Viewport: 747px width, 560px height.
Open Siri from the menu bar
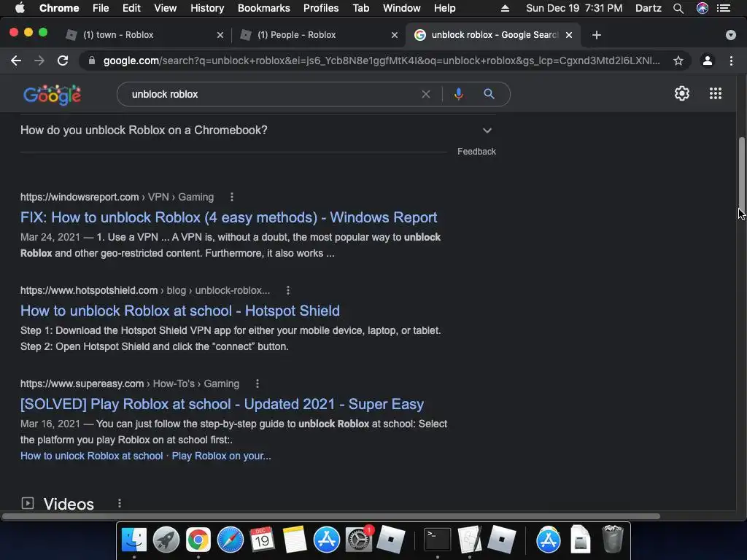click(x=703, y=8)
